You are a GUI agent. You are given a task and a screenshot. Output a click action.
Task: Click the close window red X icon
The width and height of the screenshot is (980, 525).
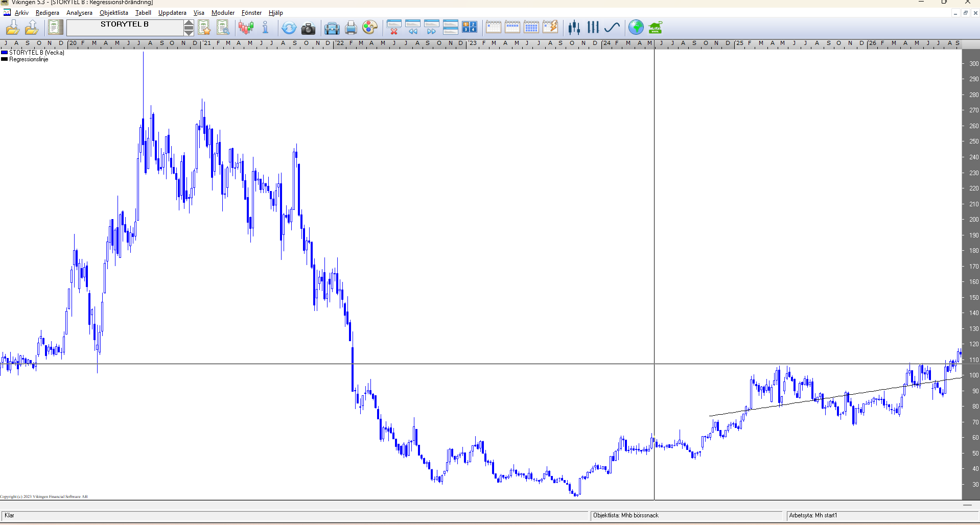[394, 28]
